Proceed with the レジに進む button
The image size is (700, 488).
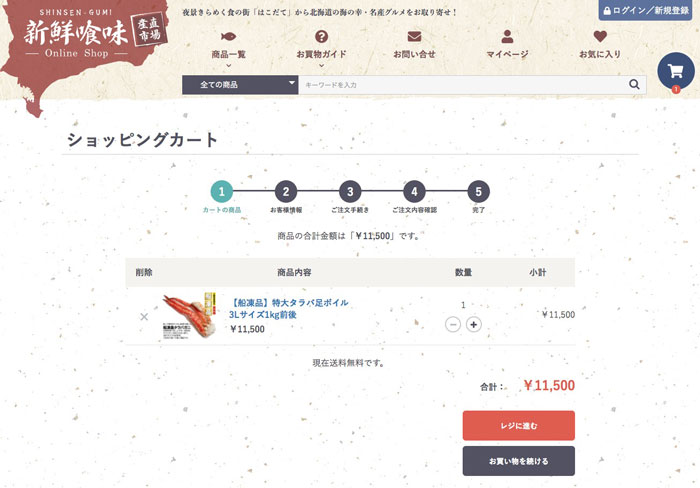tap(518, 425)
